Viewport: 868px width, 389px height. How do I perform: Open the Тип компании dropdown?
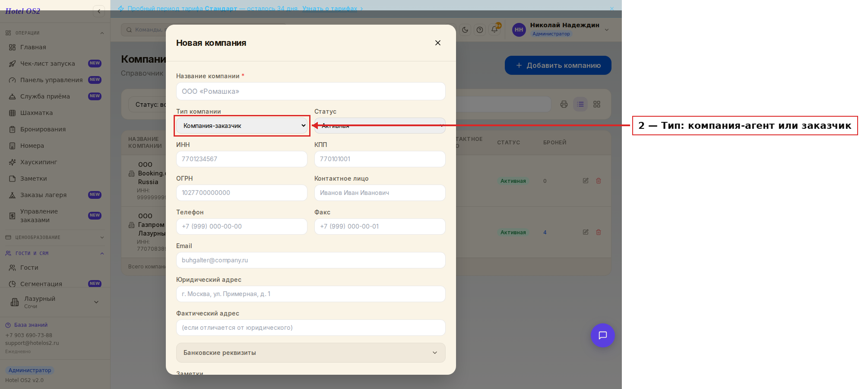[x=242, y=126]
